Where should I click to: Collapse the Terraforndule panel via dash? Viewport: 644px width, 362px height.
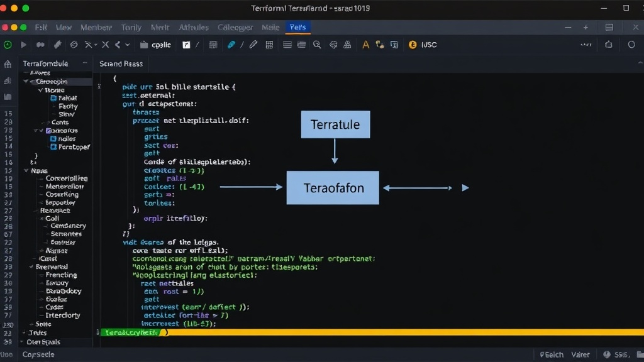pos(85,63)
